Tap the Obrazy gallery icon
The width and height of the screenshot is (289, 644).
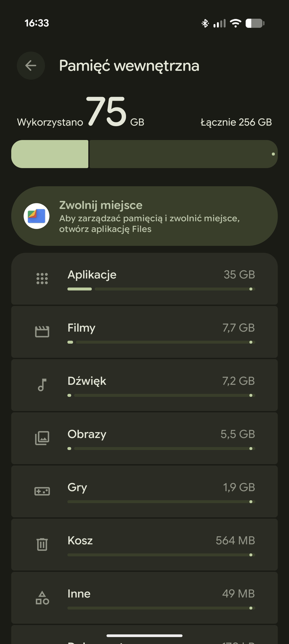click(x=42, y=438)
